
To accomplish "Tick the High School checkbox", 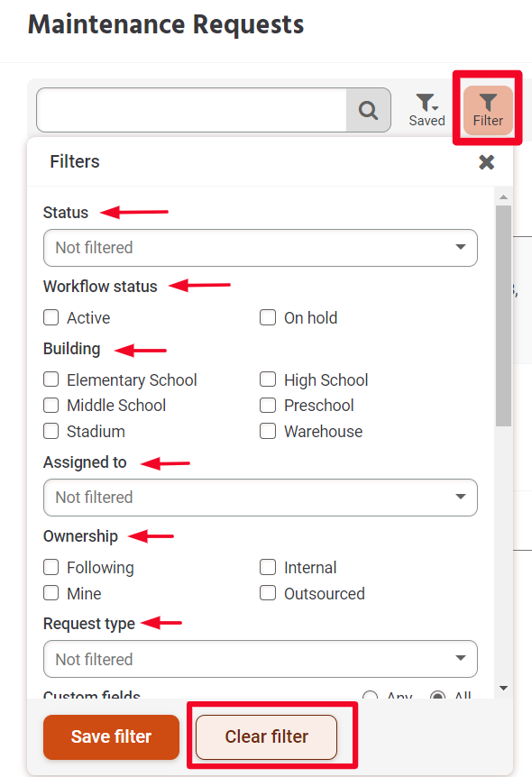I will [268, 379].
